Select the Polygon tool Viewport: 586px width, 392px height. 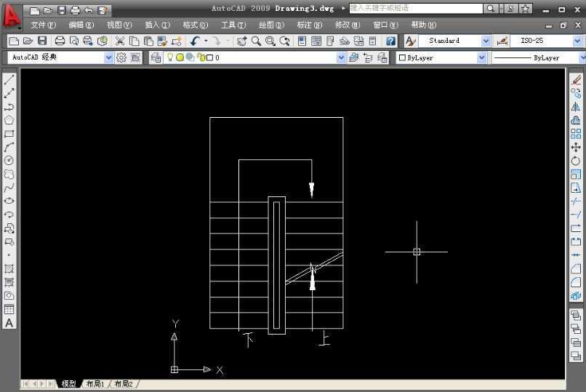[x=9, y=120]
